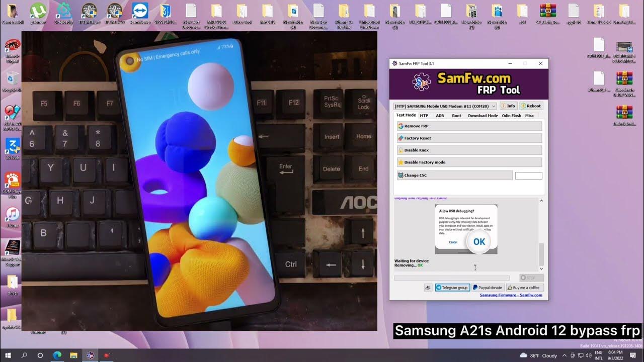644x362 pixels.
Task: Open the apple-id text file
Action: tap(573, 14)
